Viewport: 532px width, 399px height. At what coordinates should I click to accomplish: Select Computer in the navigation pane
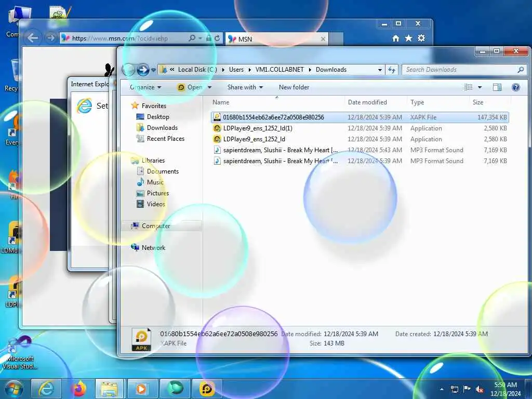coord(156,226)
